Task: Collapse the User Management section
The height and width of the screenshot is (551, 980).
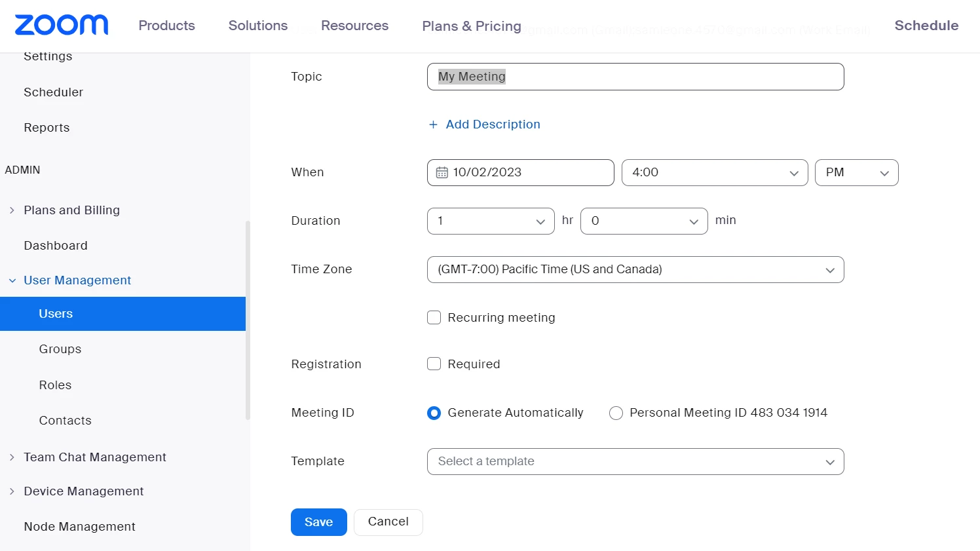Action: point(12,280)
